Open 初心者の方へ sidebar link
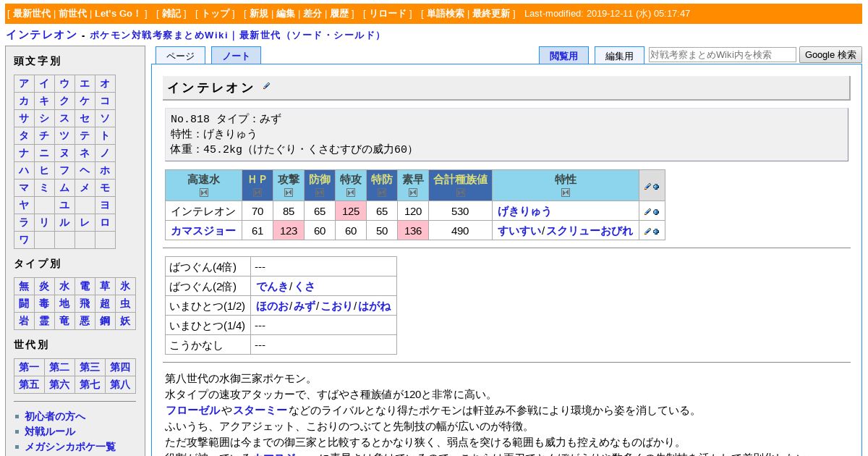The width and height of the screenshot is (868, 456). (x=55, y=416)
